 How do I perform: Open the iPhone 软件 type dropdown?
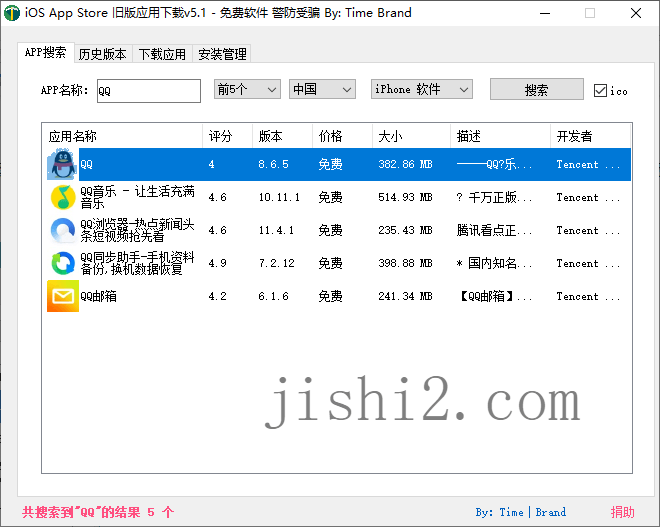point(421,89)
